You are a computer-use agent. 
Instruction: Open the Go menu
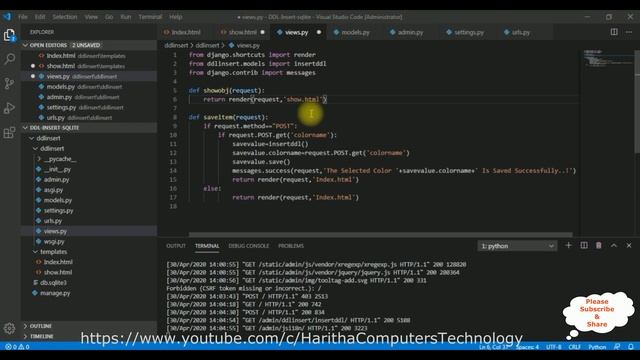(x=109, y=17)
